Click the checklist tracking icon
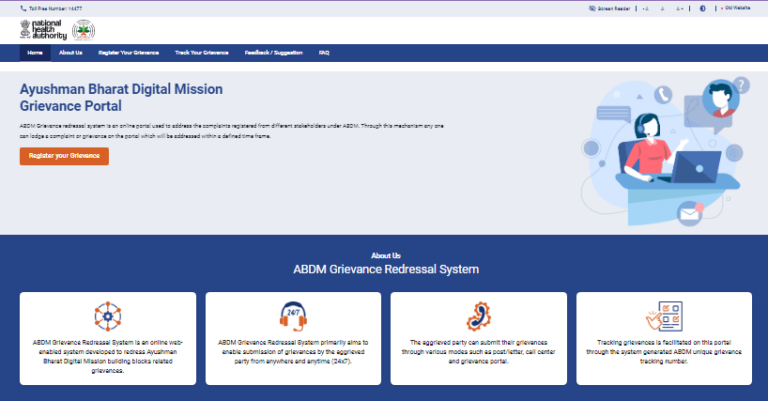The width and height of the screenshot is (768, 401). coord(664,316)
